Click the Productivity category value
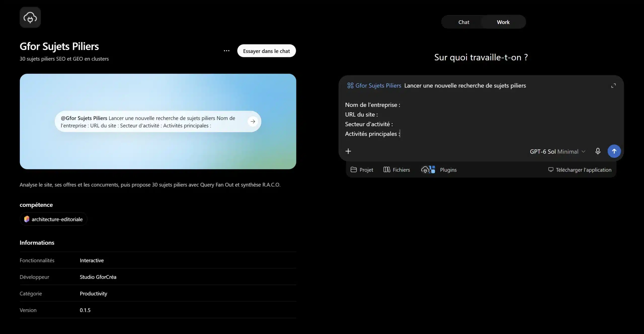This screenshot has height=334, width=644. (x=93, y=294)
